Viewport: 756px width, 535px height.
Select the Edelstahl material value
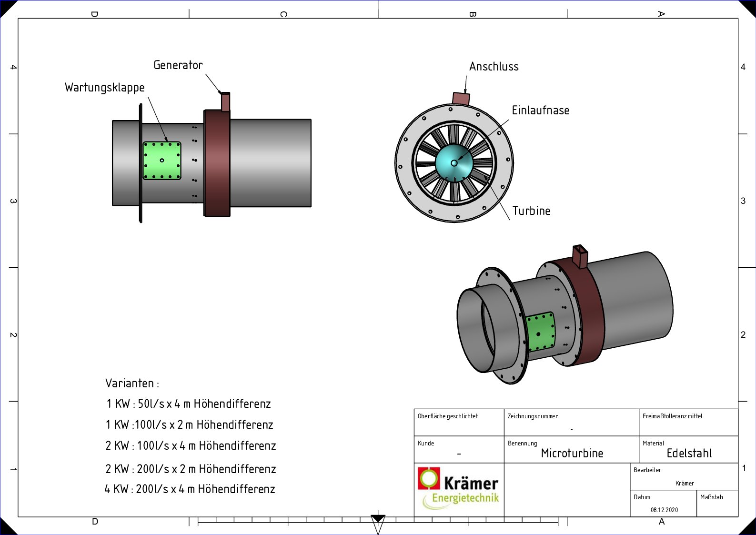click(689, 453)
